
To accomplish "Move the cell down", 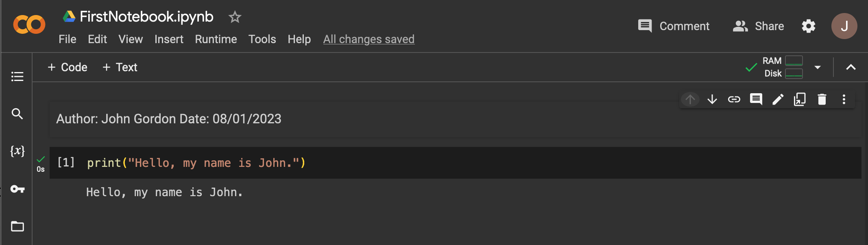I will [712, 99].
